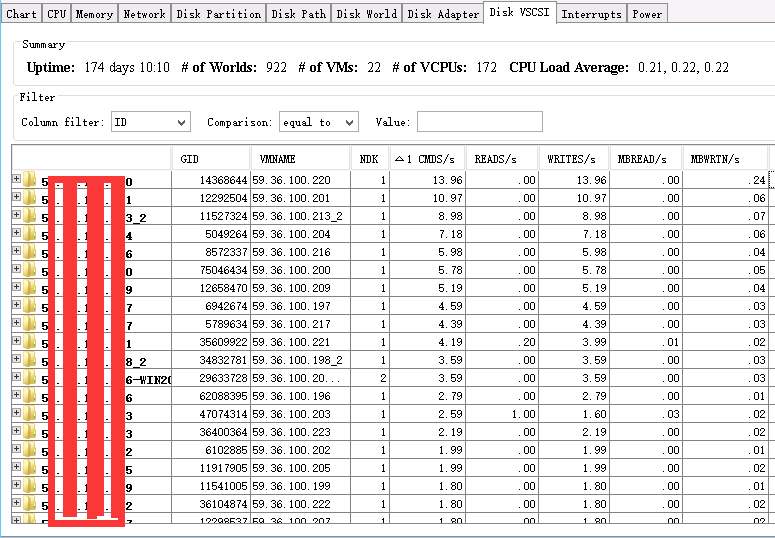
Task: Switch to the Network tab
Action: (144, 14)
